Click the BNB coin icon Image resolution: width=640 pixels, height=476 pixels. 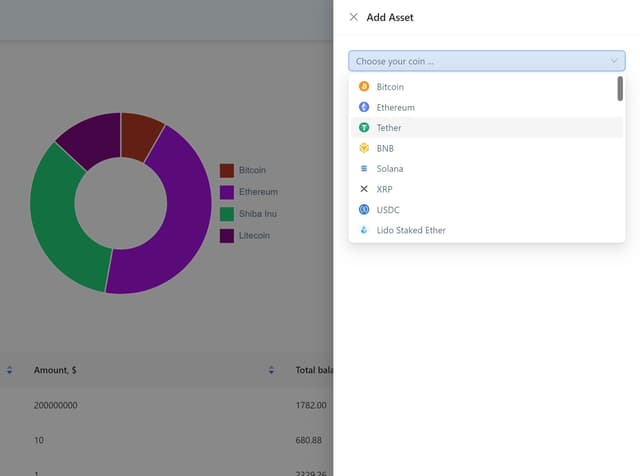364,148
